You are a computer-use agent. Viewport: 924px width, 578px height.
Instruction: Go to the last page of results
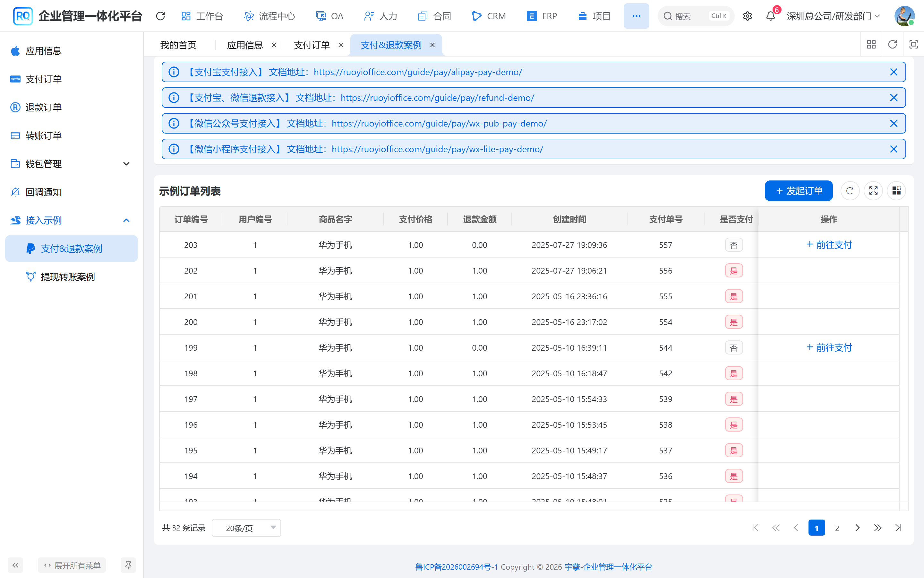898,528
